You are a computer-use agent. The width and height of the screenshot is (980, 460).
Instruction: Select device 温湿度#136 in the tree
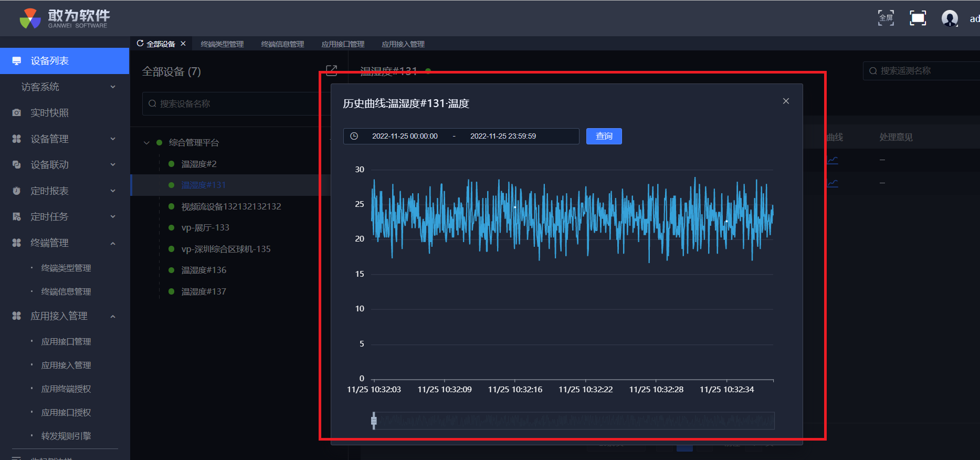(204, 270)
